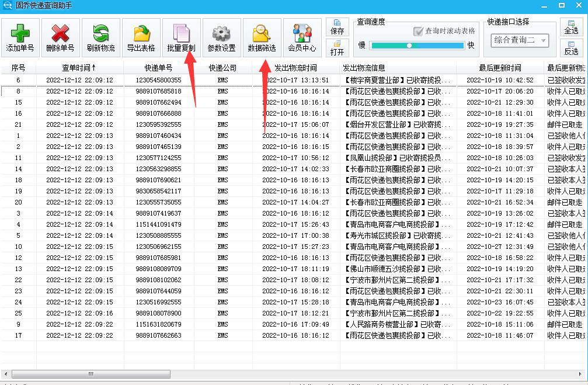Select tracking number 9889107644059
The height and width of the screenshot is (385, 588).
[x=159, y=291]
